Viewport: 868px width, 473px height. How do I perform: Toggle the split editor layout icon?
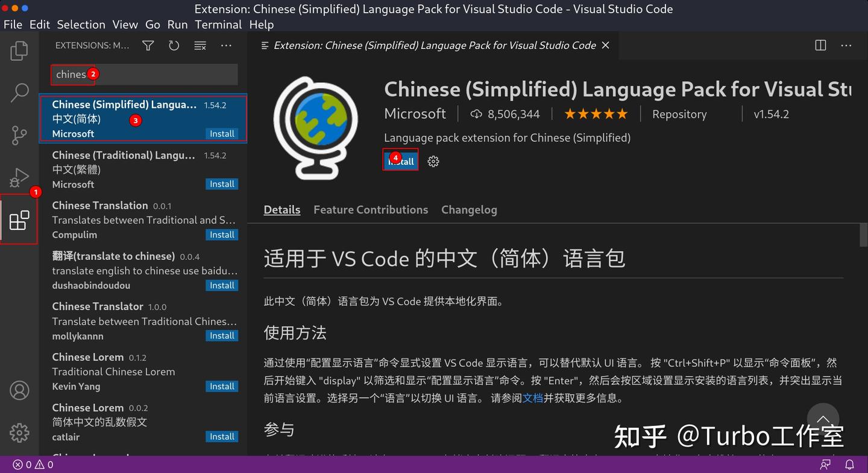820,45
